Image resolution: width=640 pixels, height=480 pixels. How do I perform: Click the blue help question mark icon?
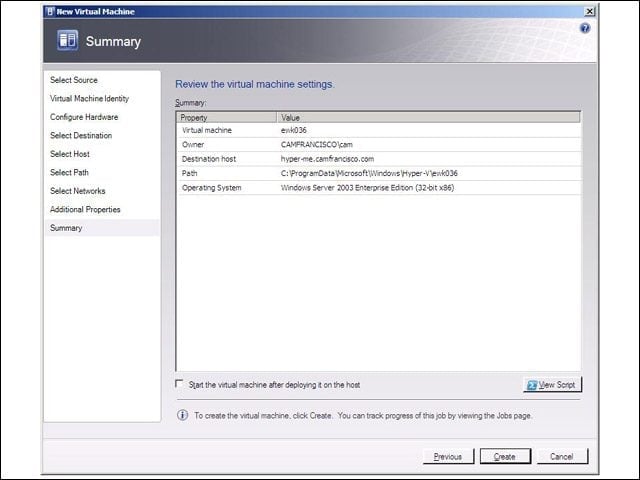[584, 28]
